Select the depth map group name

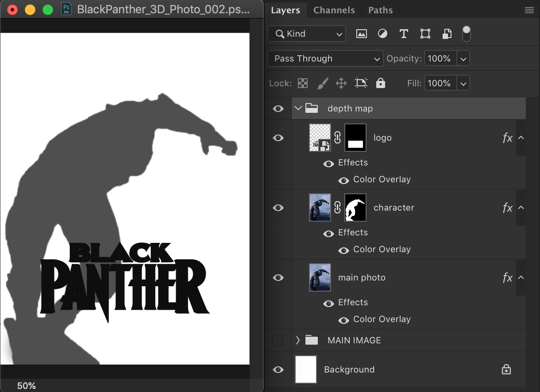click(350, 108)
